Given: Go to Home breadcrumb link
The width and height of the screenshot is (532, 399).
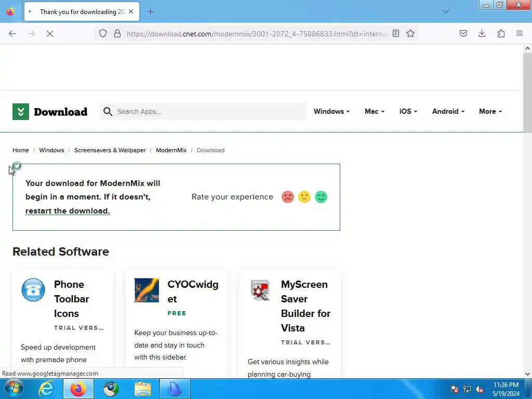Looking at the screenshot, I should [x=21, y=150].
